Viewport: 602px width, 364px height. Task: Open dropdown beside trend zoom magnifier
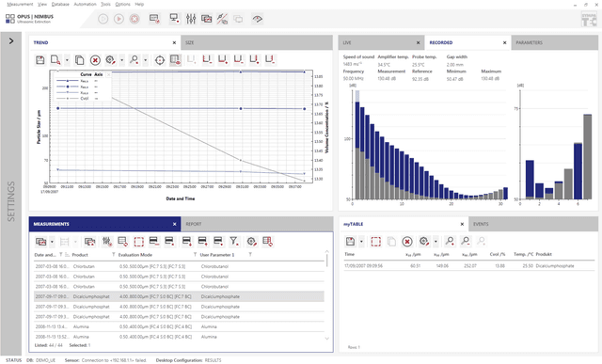[145, 60]
